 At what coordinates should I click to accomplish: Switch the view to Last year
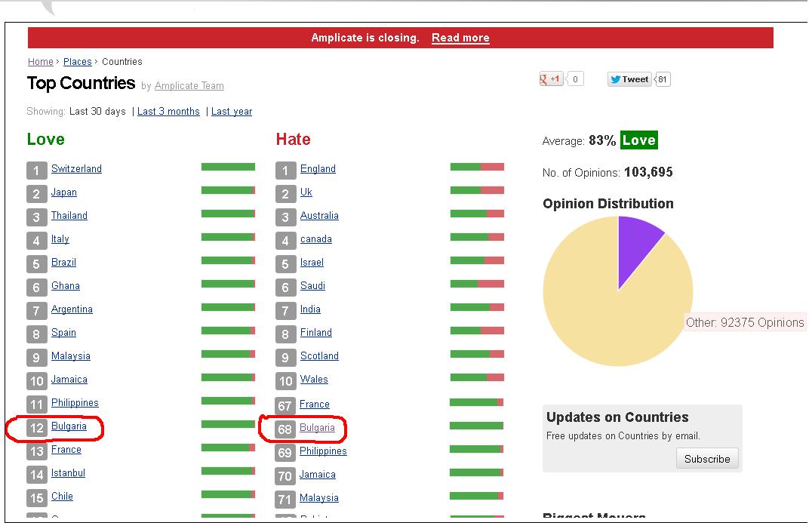pos(232,112)
